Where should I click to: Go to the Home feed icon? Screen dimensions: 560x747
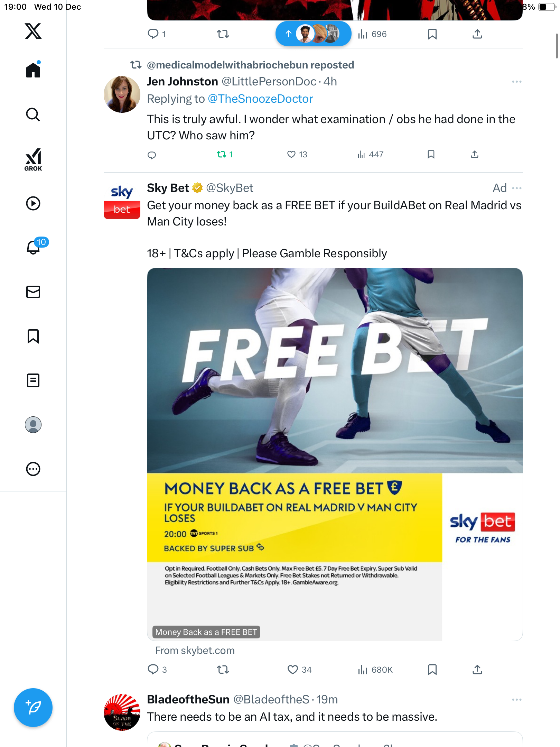pos(33,69)
